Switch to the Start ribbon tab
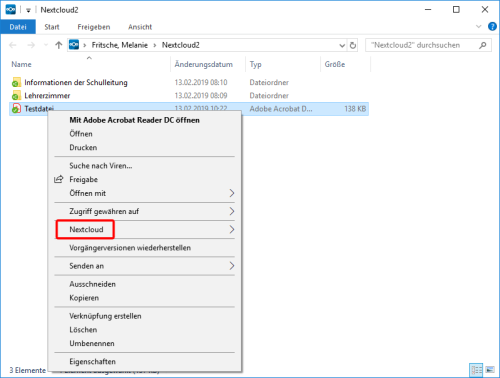This screenshot has width=500, height=378. point(52,27)
